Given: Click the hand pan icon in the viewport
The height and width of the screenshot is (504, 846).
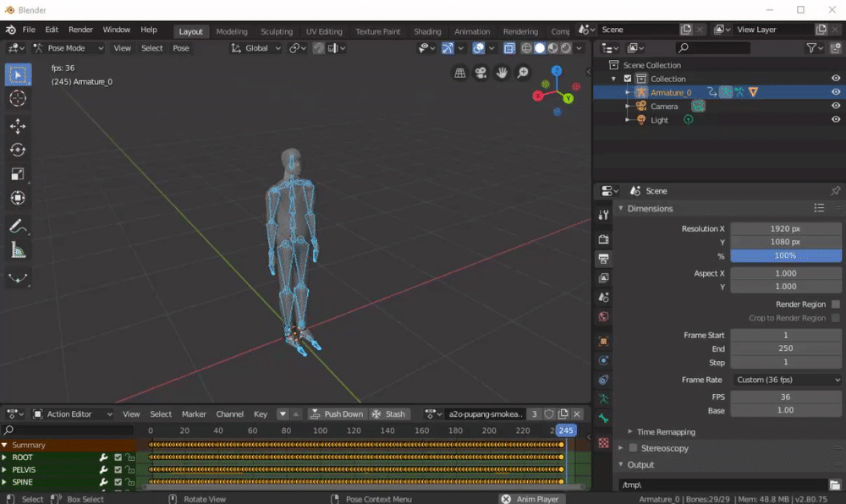Looking at the screenshot, I should pyautogui.click(x=501, y=74).
